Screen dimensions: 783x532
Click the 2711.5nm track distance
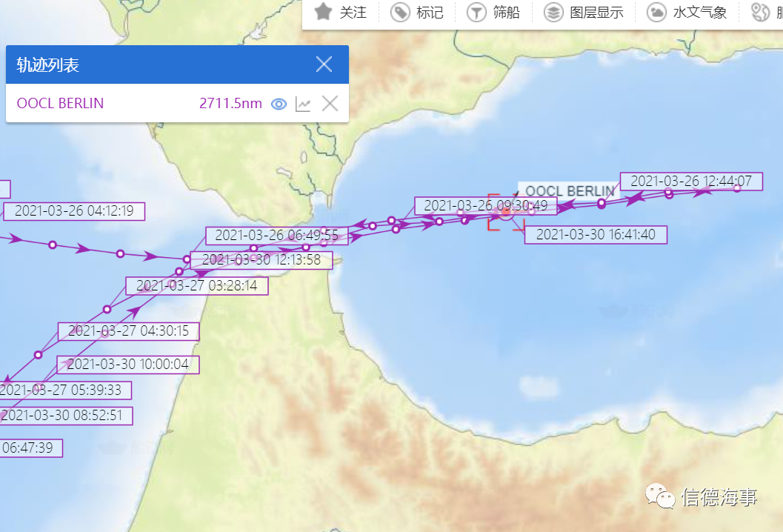click(x=230, y=104)
